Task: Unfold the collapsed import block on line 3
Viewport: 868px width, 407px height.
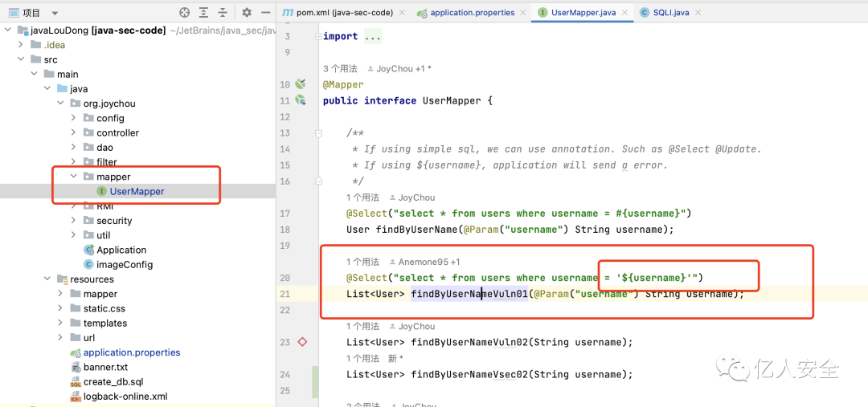Action: (x=317, y=36)
